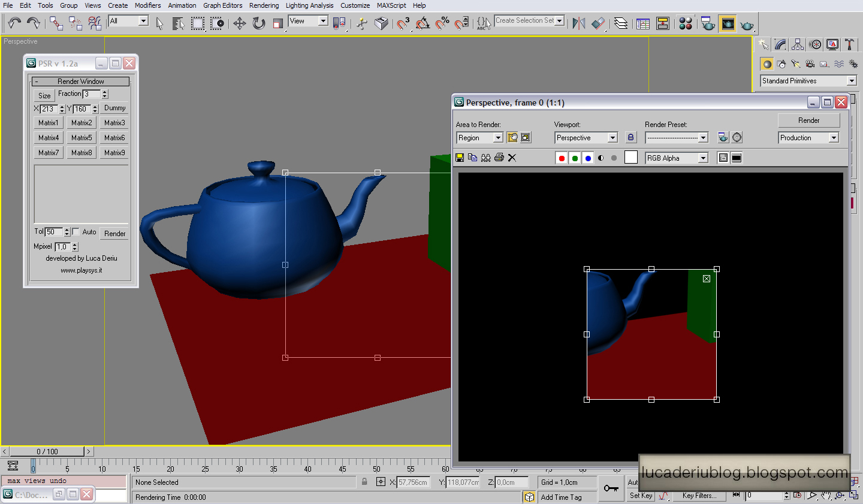Switch to the Hierarchy command panel tab
This screenshot has width=863, height=504.
[x=798, y=44]
